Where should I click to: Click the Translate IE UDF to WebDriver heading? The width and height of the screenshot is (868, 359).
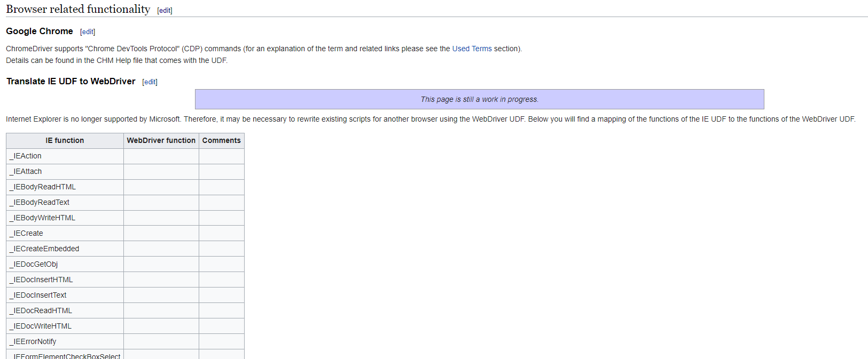71,82
